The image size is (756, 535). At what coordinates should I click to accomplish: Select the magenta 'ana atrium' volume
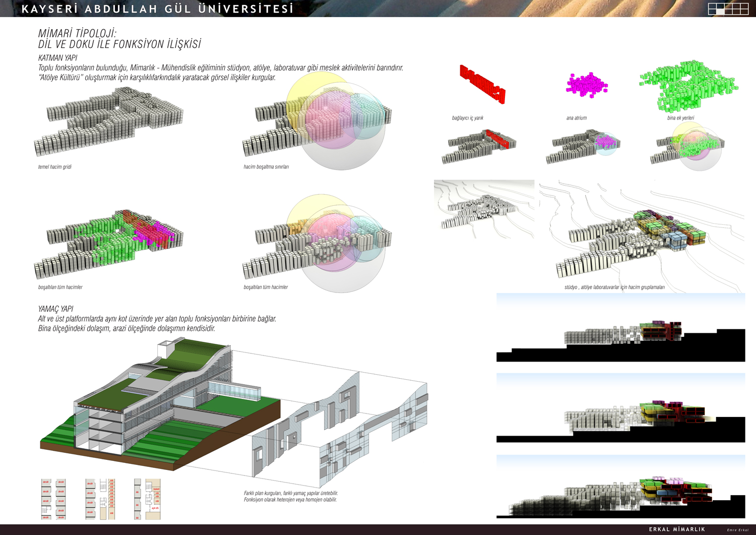coord(586,84)
